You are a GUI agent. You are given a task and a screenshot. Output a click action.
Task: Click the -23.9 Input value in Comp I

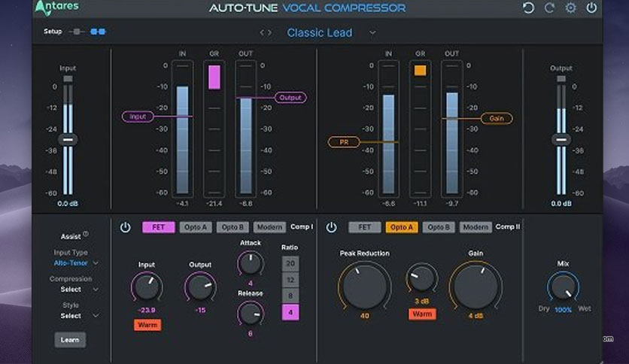click(x=147, y=311)
